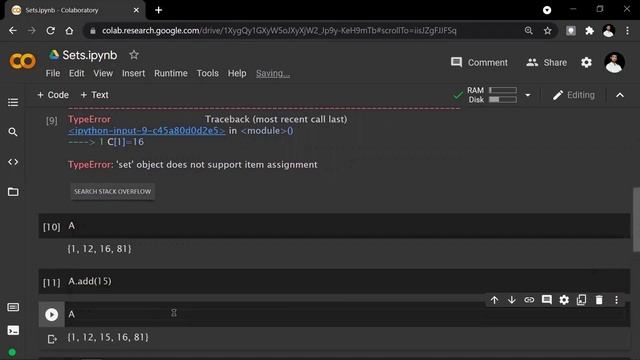Go back in browser history
The width and height of the screenshot is (640, 360).
(x=13, y=31)
